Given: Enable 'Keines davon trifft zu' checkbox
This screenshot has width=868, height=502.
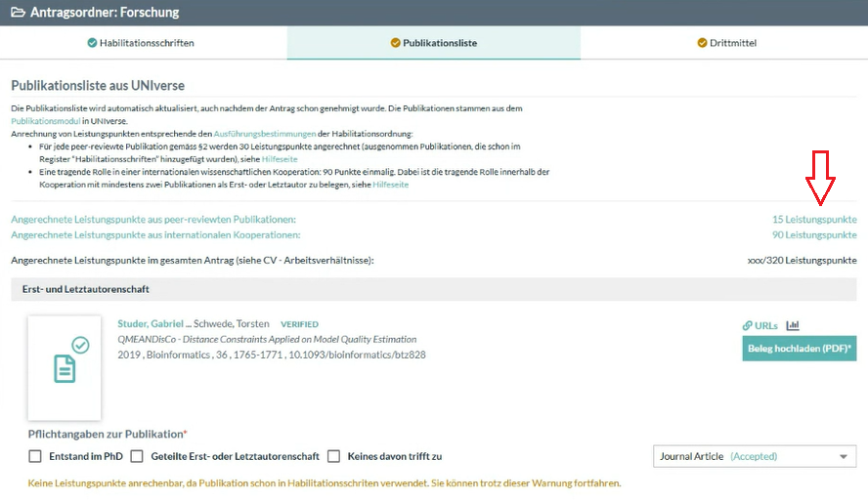Looking at the screenshot, I should (334, 456).
